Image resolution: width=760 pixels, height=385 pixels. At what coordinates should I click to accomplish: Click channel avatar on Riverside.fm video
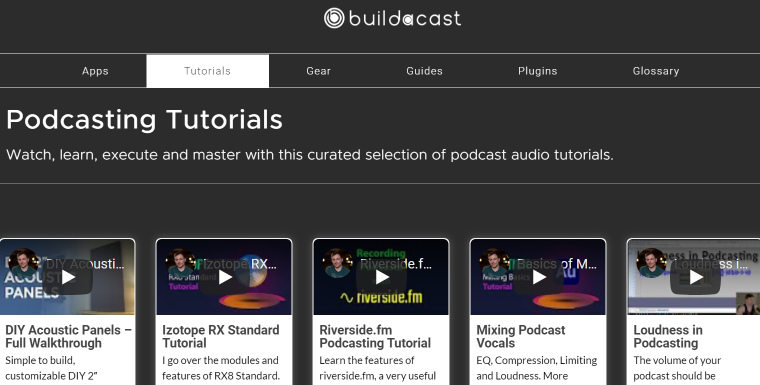(x=338, y=263)
